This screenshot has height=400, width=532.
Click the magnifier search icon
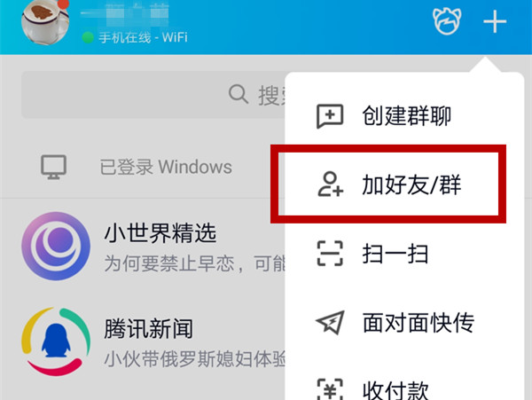[x=239, y=94]
